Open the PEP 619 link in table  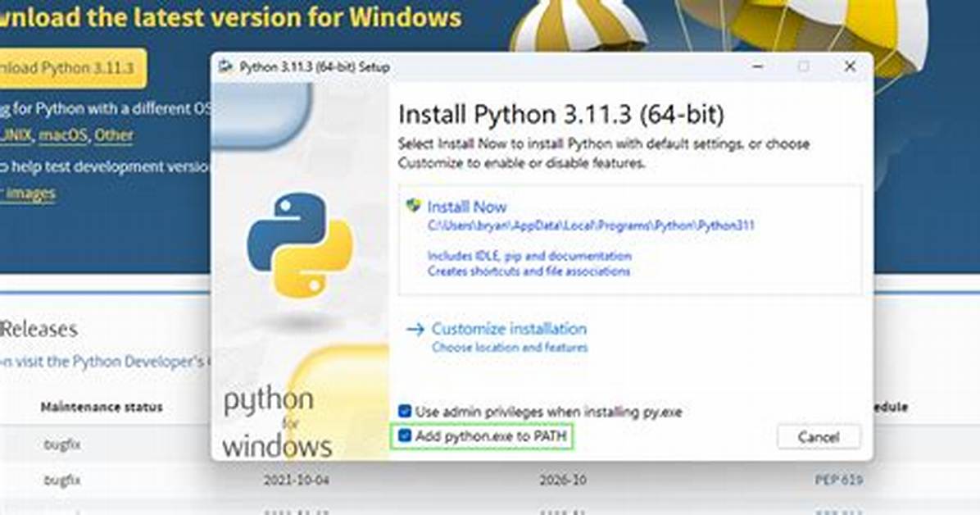839,480
